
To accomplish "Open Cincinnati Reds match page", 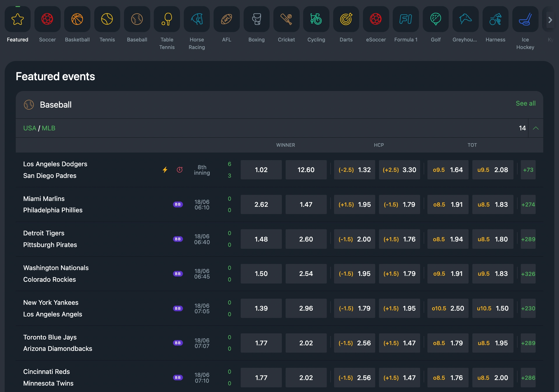I will (46, 372).
